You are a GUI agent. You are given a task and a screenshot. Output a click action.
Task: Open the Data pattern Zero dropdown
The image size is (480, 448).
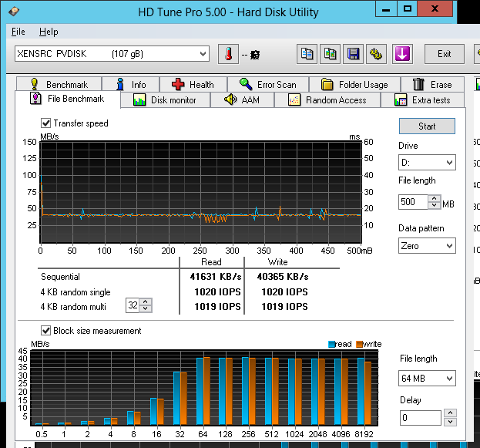427,246
